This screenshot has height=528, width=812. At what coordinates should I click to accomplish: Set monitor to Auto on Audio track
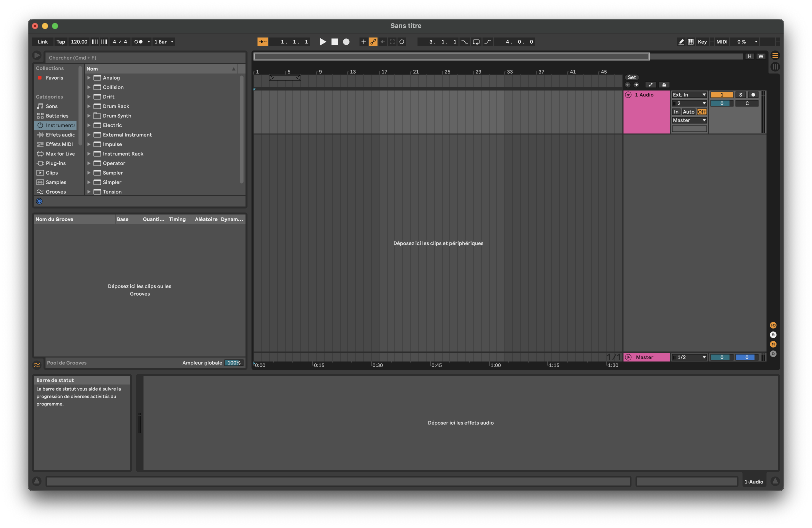coord(688,112)
